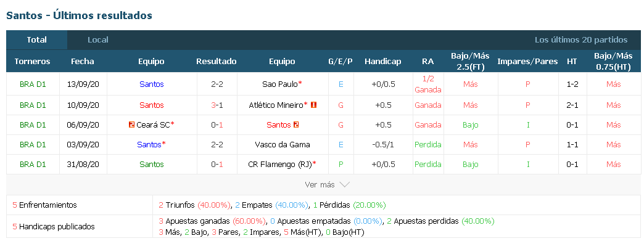644x241 pixels.
Task: Click Ceará SC team name
Action: 153,125
